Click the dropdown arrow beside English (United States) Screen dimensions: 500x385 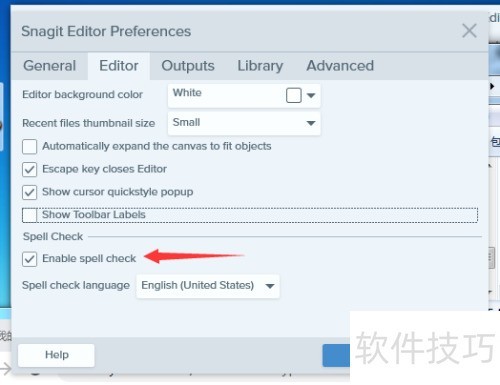click(x=270, y=286)
